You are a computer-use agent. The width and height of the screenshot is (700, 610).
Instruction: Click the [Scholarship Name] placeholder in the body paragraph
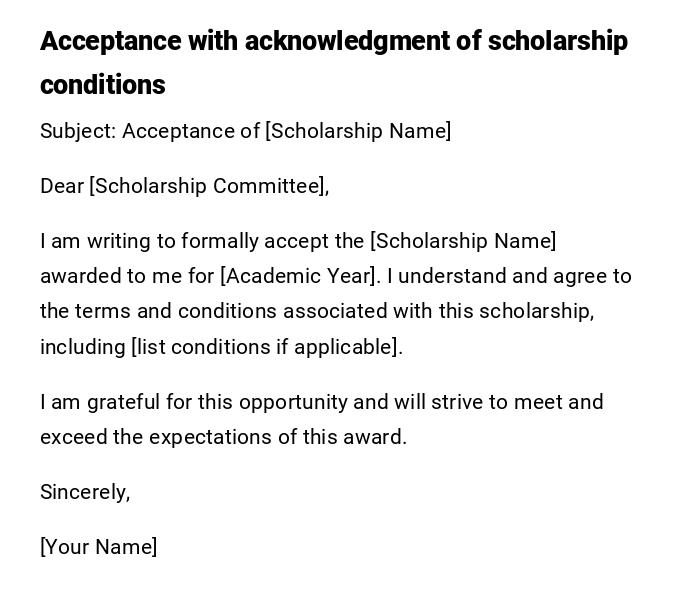pos(463,241)
